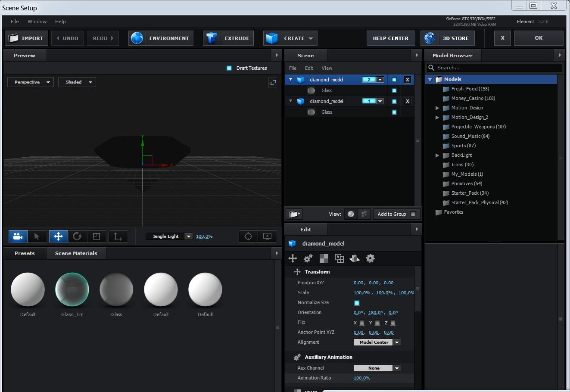
Task: Open the Model Center alignment dropdown
Action: 377,342
